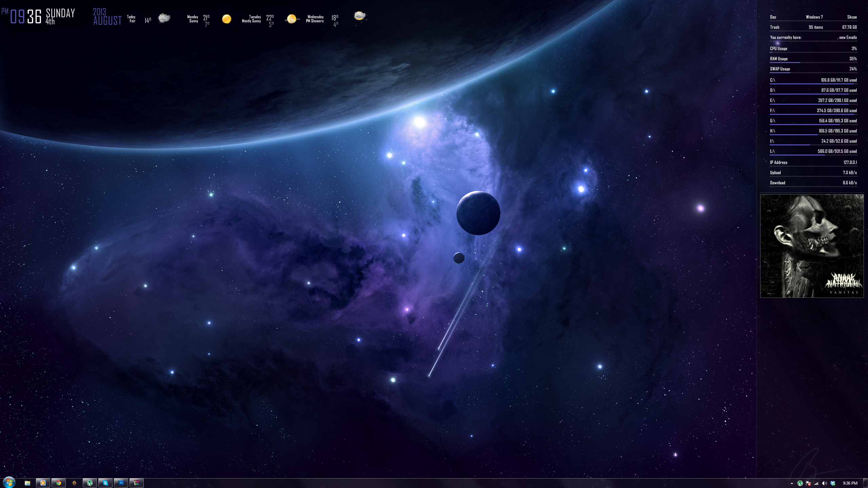Click the SWAP Usage bar
The width and height of the screenshot is (868, 488).
[x=813, y=73]
